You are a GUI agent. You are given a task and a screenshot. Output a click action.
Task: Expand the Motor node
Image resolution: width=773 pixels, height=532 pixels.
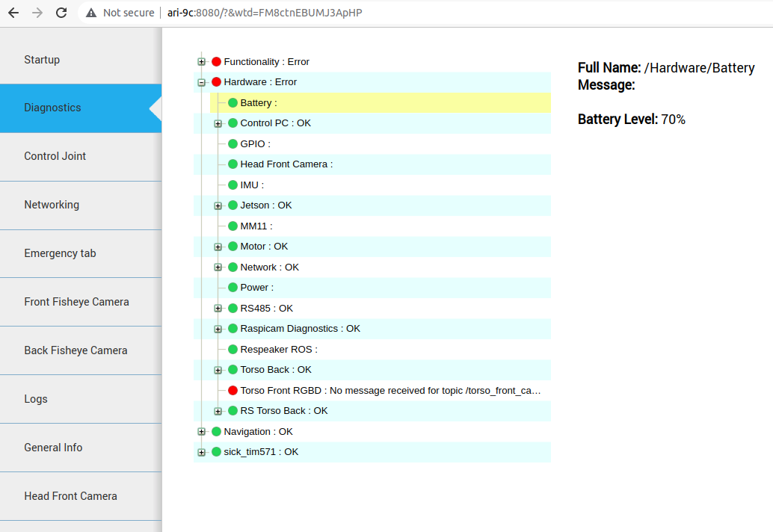click(x=218, y=247)
